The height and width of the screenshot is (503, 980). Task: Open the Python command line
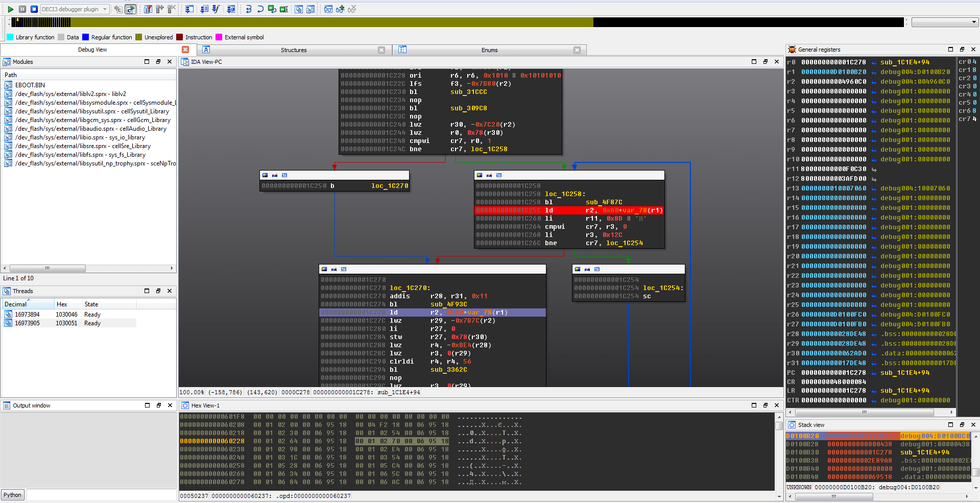[12, 494]
